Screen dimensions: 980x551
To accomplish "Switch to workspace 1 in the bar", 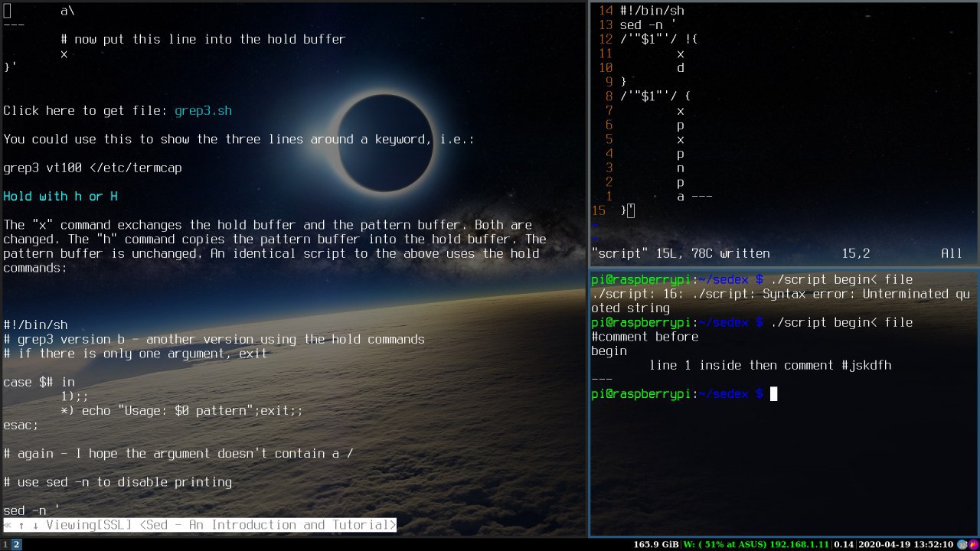I will 5,544.
